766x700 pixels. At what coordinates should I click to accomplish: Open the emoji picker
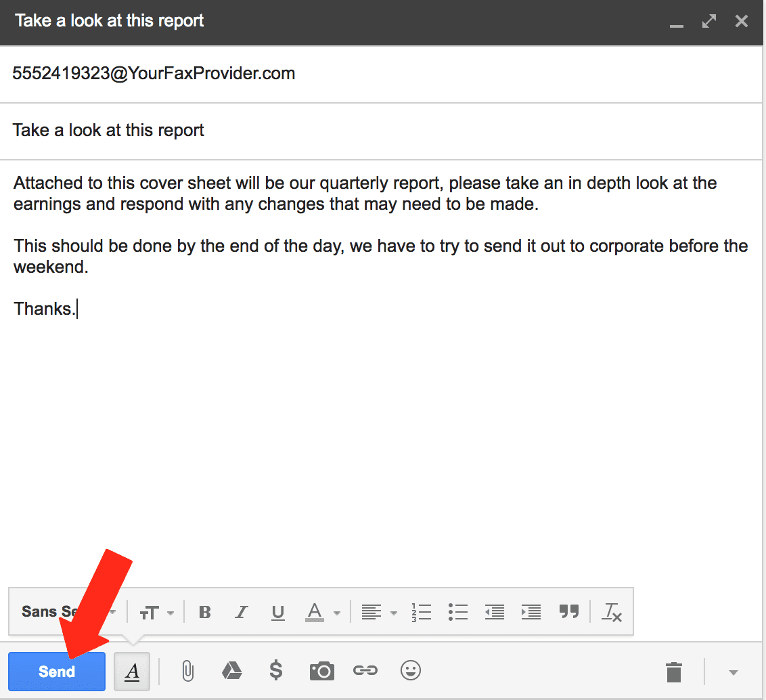point(410,671)
